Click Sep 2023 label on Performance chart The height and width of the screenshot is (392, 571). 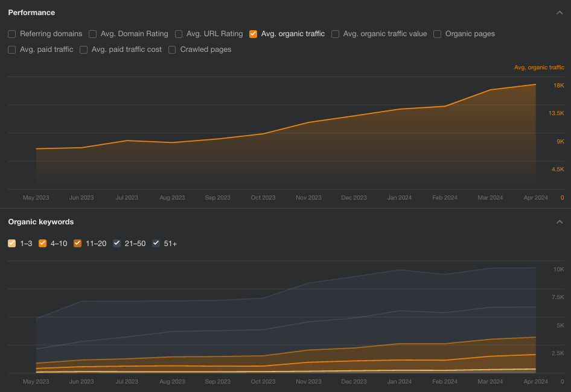pos(218,198)
